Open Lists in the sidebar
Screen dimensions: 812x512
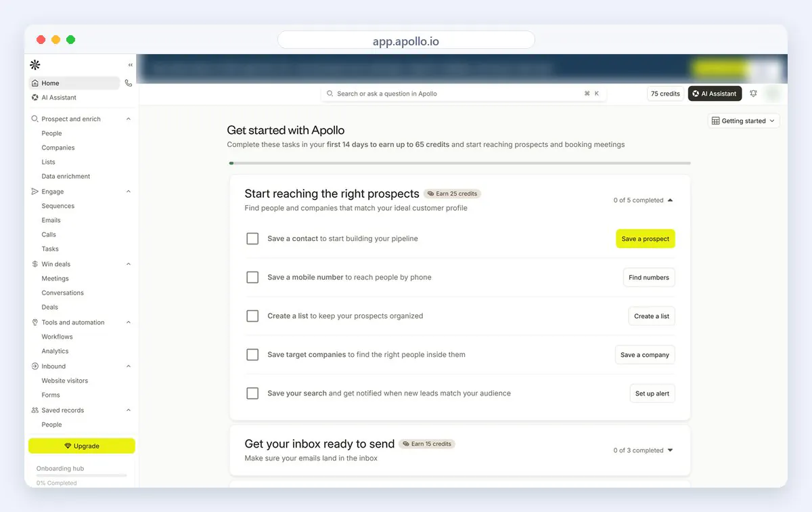(49, 162)
